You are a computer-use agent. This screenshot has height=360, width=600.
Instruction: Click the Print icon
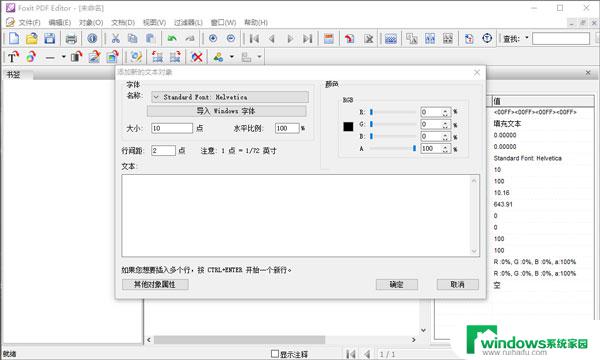[x=71, y=39]
